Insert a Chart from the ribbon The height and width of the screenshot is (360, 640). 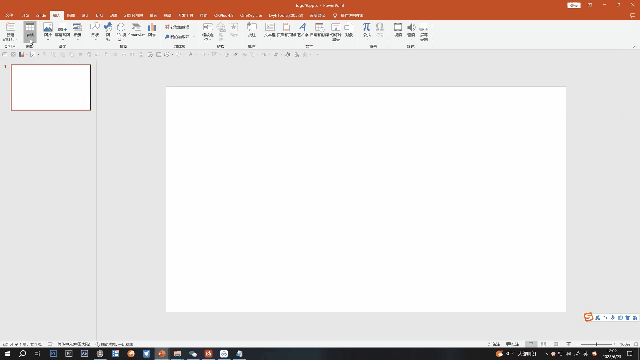(152, 30)
